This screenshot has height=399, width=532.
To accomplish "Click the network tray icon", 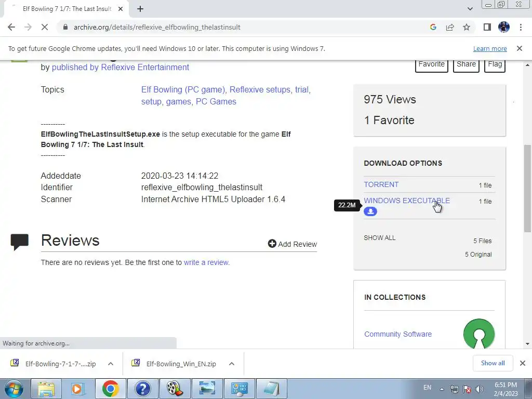I will [454, 389].
